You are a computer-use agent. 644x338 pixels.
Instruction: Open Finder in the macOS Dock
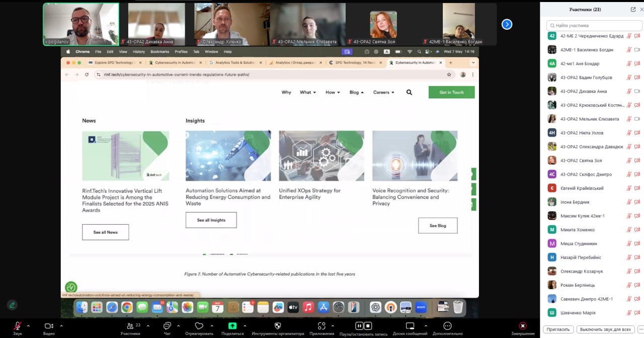82,307
